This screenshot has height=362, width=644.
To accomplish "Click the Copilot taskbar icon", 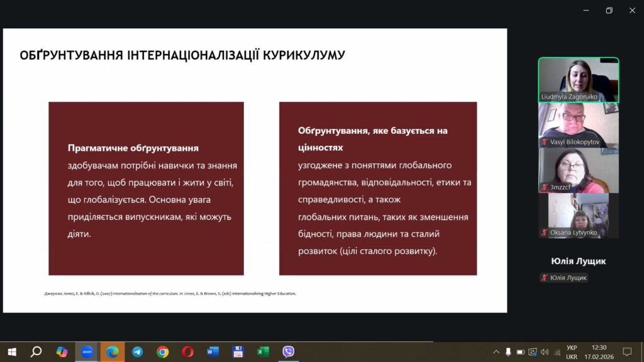I will [x=62, y=352].
